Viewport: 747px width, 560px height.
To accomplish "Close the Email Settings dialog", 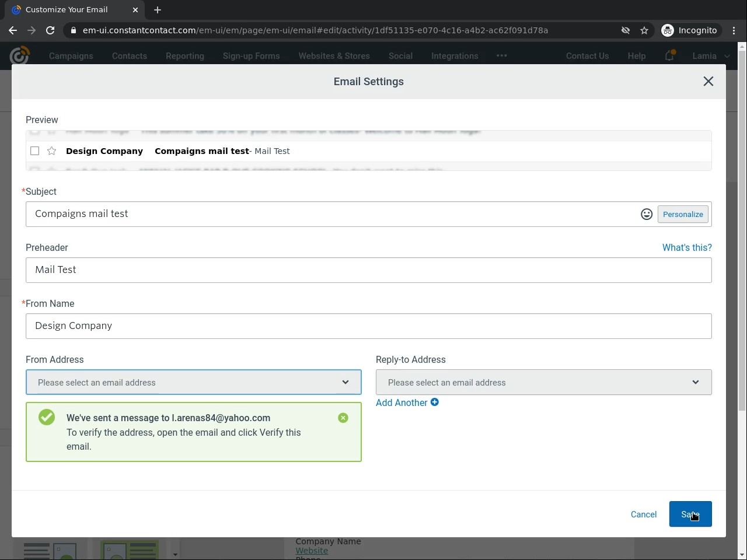I will coord(708,82).
